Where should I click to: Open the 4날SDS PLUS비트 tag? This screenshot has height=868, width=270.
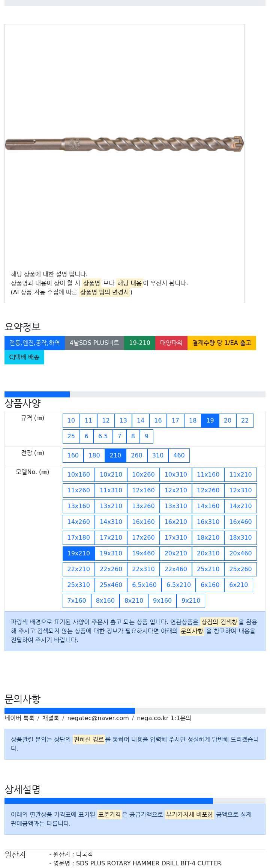pyautogui.click(x=94, y=343)
